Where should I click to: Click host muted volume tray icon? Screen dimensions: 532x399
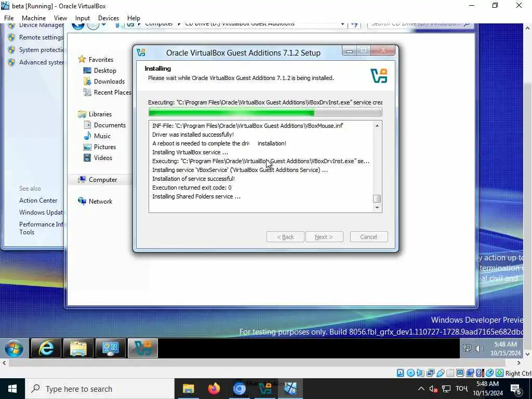tap(433, 389)
